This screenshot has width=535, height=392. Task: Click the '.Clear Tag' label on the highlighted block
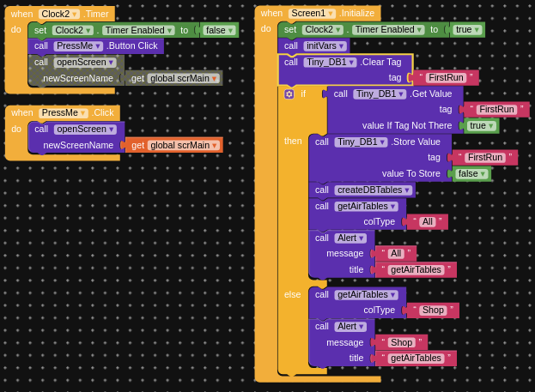(380, 62)
